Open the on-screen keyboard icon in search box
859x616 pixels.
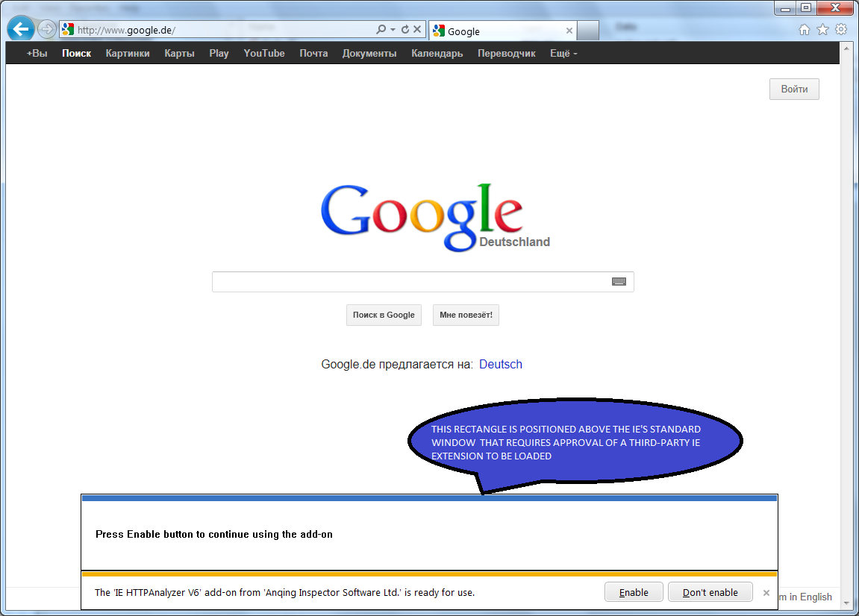coord(619,281)
